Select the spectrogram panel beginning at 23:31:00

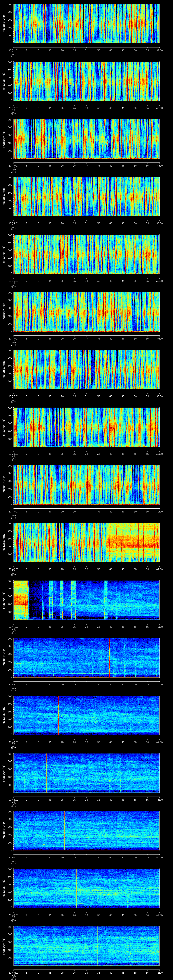pyautogui.click(x=86, y=24)
